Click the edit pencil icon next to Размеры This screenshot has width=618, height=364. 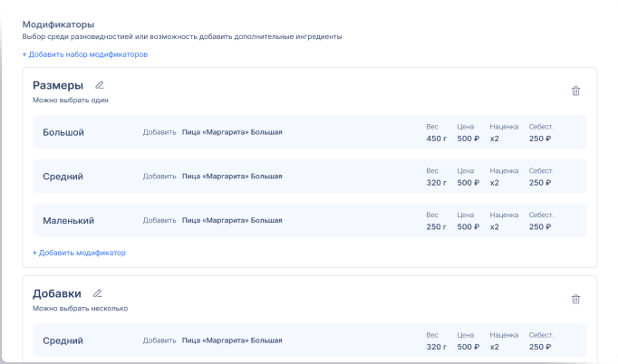(100, 85)
